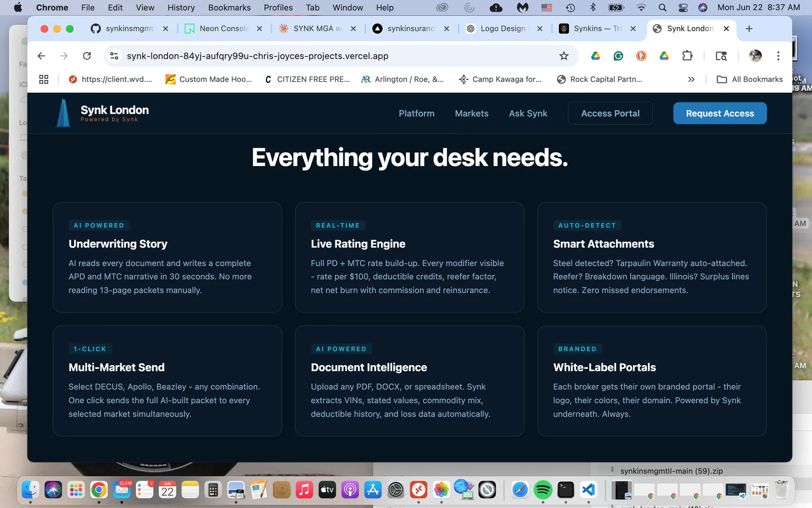The height and width of the screenshot is (508, 812).
Task: Open the Bookmarks menu in the menu bar
Action: tap(229, 8)
